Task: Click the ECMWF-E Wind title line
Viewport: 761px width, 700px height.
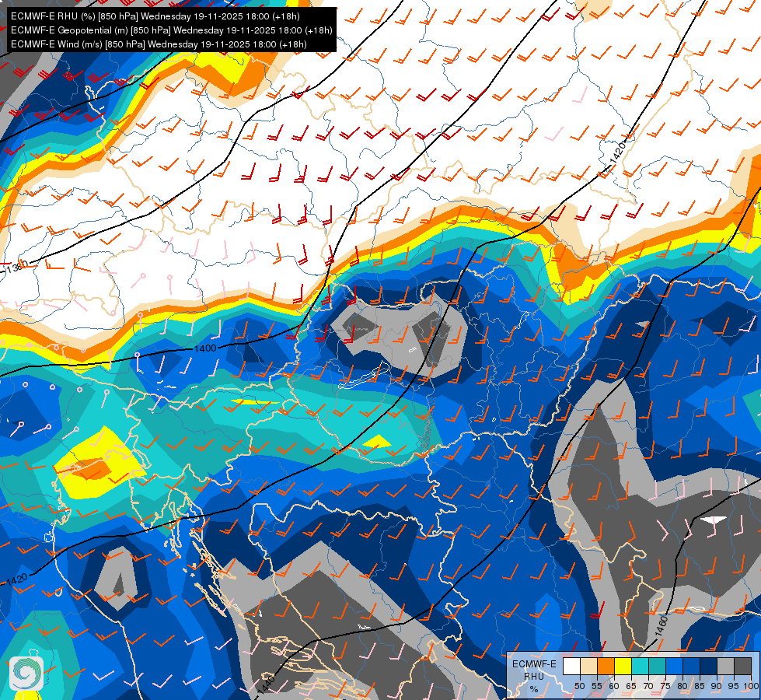Action: [159, 44]
